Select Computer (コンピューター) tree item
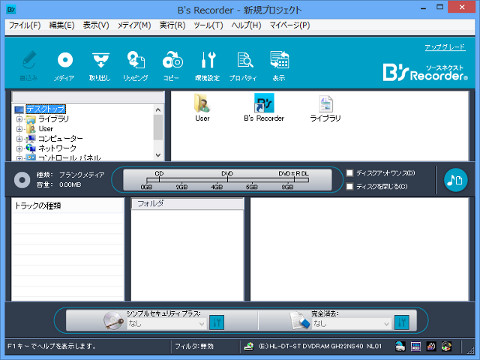Image resolution: width=480 pixels, height=360 pixels. [60, 139]
